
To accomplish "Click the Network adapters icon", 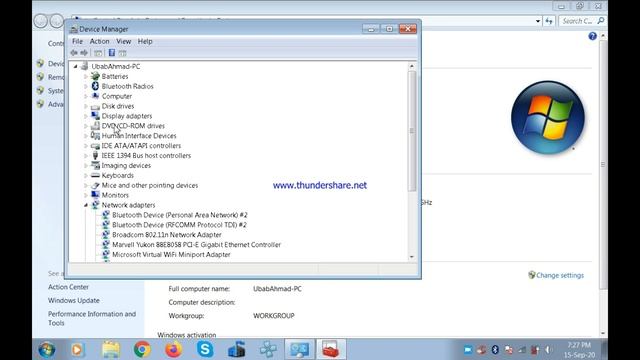I will click(x=95, y=205).
